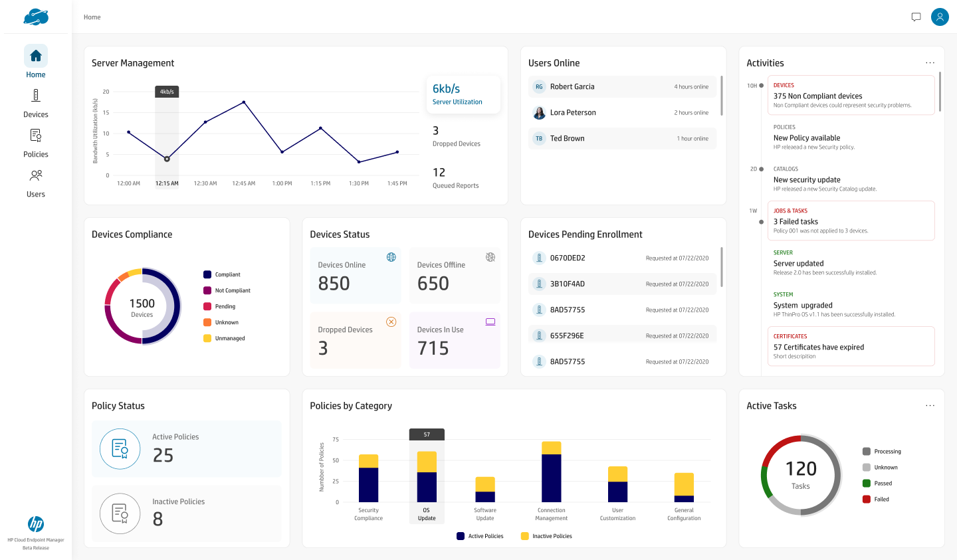Click the blue cloud logo at top left
The height and width of the screenshot is (560, 957).
[36, 17]
